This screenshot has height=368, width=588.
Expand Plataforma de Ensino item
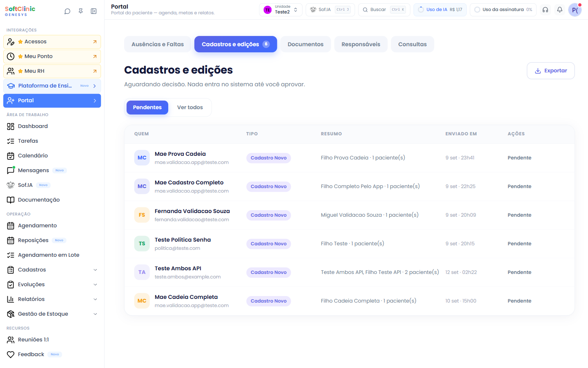pyautogui.click(x=52, y=86)
